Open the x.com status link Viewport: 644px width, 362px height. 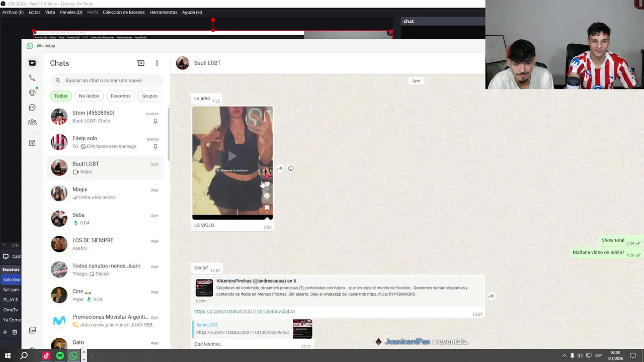[x=245, y=311]
